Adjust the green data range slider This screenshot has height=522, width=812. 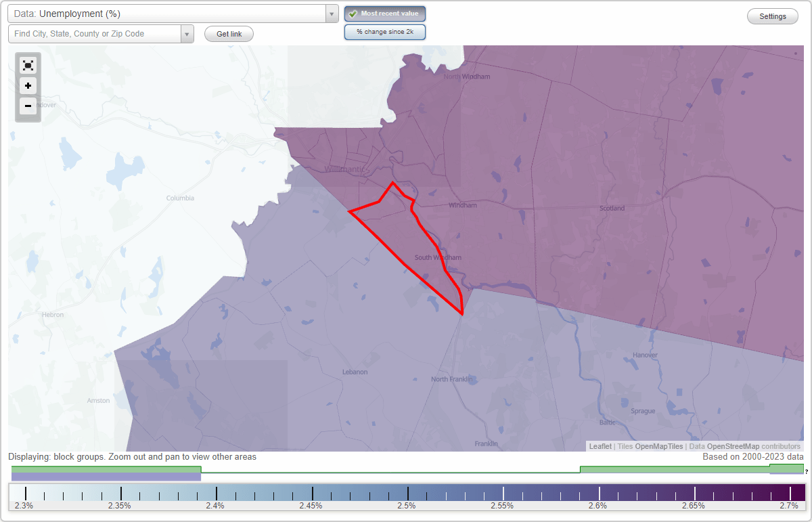(x=105, y=469)
